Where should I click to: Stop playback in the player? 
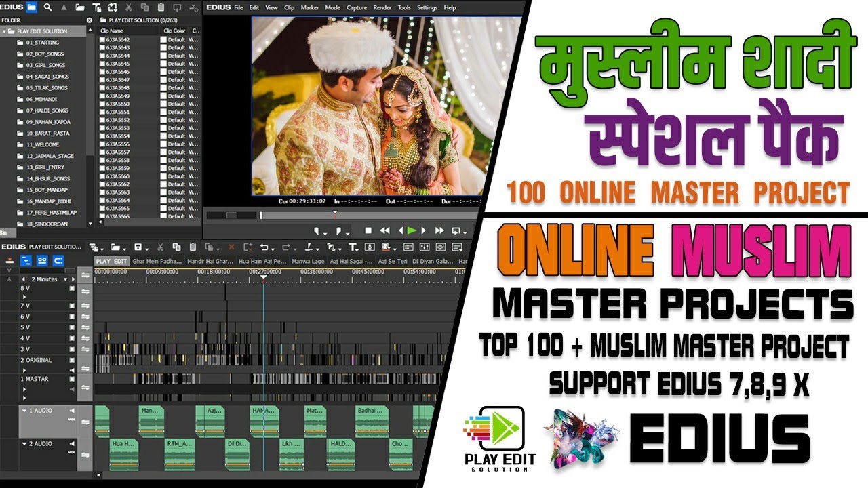(x=368, y=231)
